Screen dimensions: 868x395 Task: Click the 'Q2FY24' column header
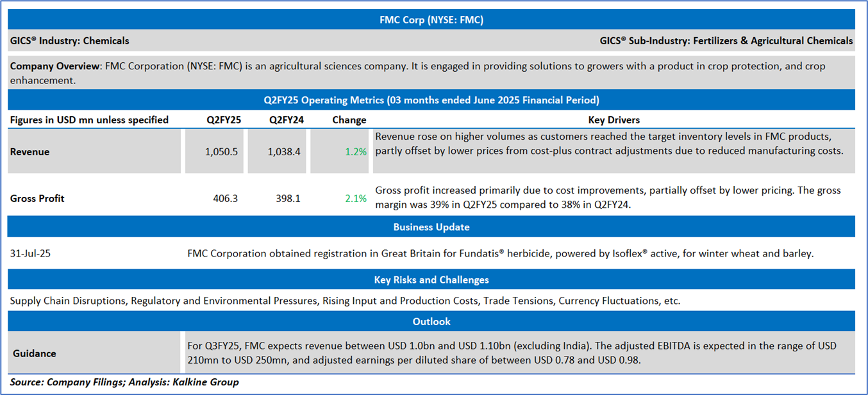pos(287,120)
